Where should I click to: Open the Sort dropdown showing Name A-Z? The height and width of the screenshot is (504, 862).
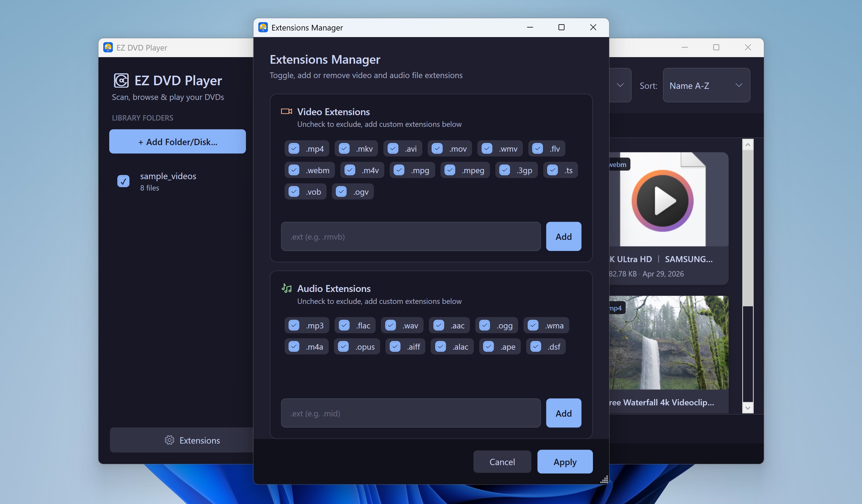[706, 85]
